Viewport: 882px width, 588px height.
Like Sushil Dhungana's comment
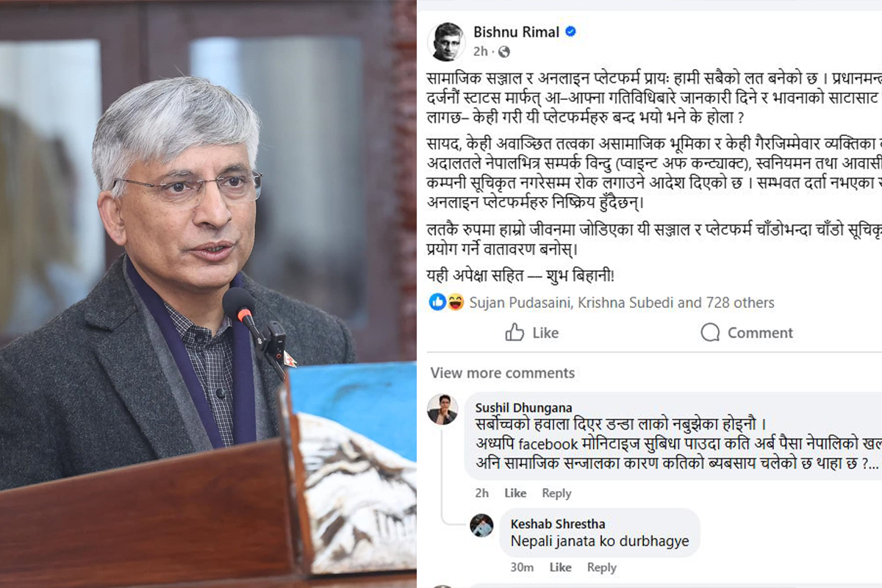pyautogui.click(x=515, y=493)
